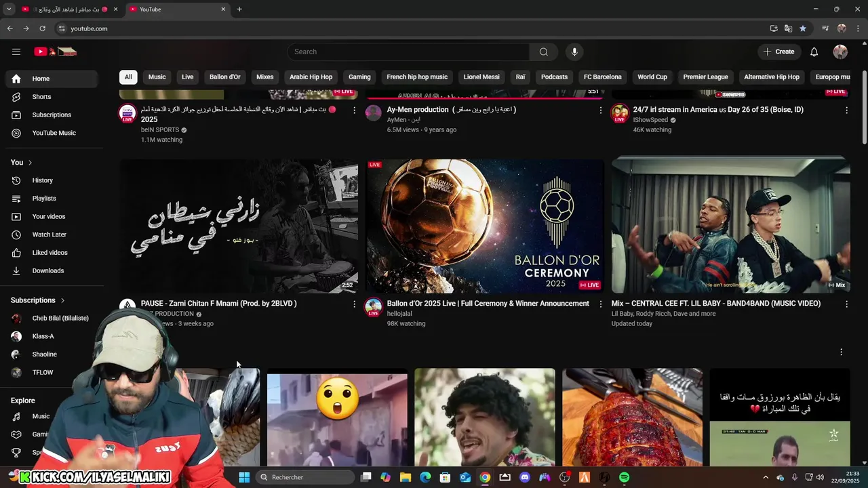Expand the Subscriptions section chevron
The image size is (868, 488).
[62, 300]
